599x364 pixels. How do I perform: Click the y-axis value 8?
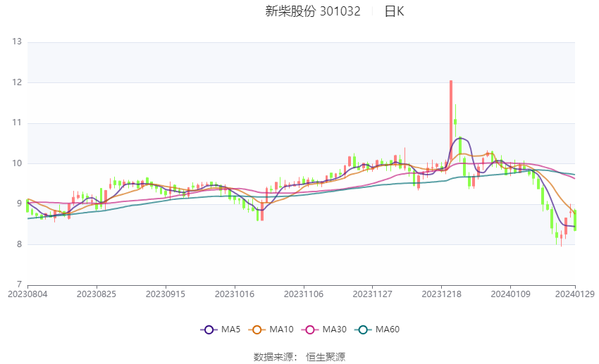click(x=19, y=244)
